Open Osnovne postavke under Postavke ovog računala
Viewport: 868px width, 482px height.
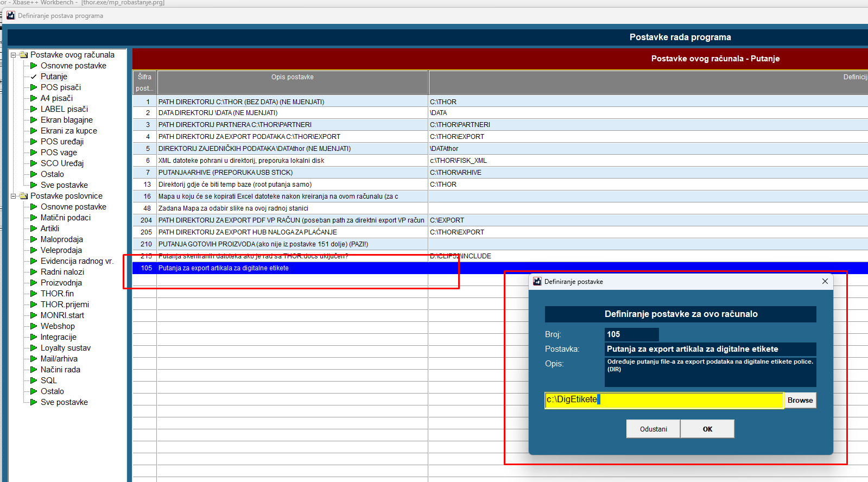pyautogui.click(x=73, y=66)
